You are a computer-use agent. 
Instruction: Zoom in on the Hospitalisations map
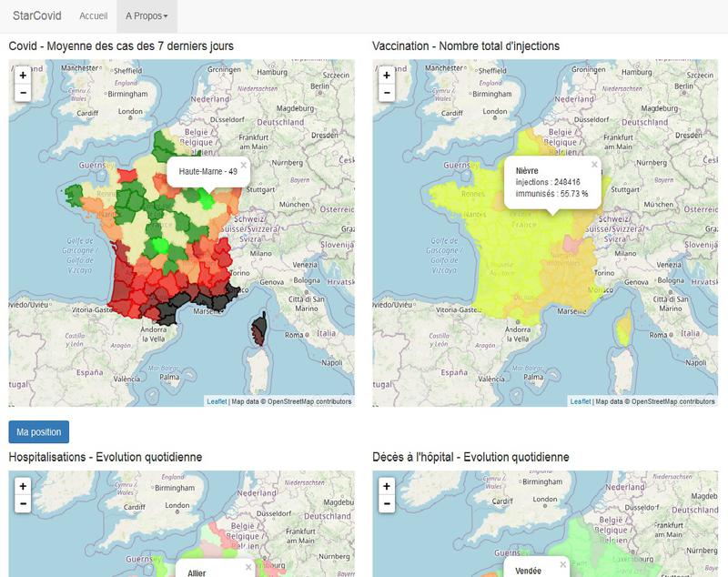pos(23,487)
